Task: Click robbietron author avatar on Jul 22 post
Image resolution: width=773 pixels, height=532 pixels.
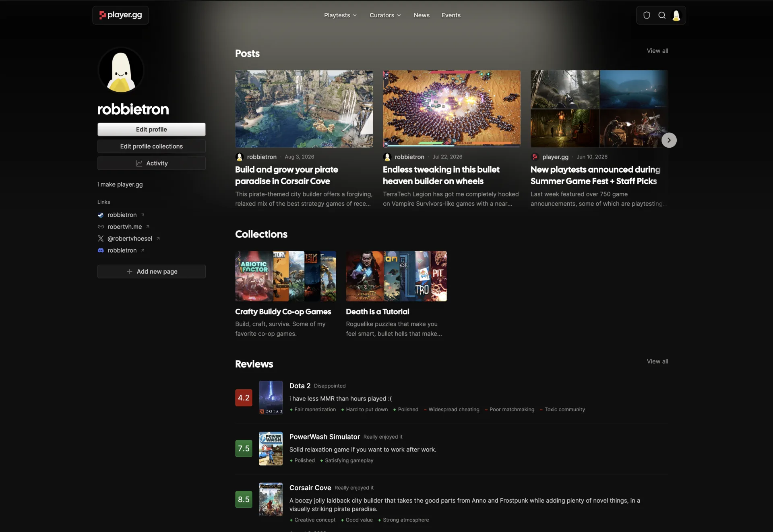Action: [387, 157]
